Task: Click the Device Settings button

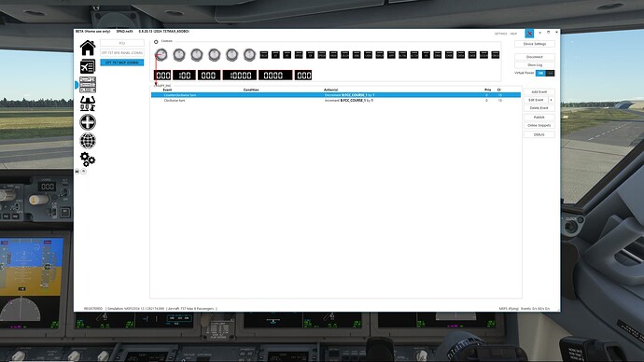Action: (x=535, y=44)
